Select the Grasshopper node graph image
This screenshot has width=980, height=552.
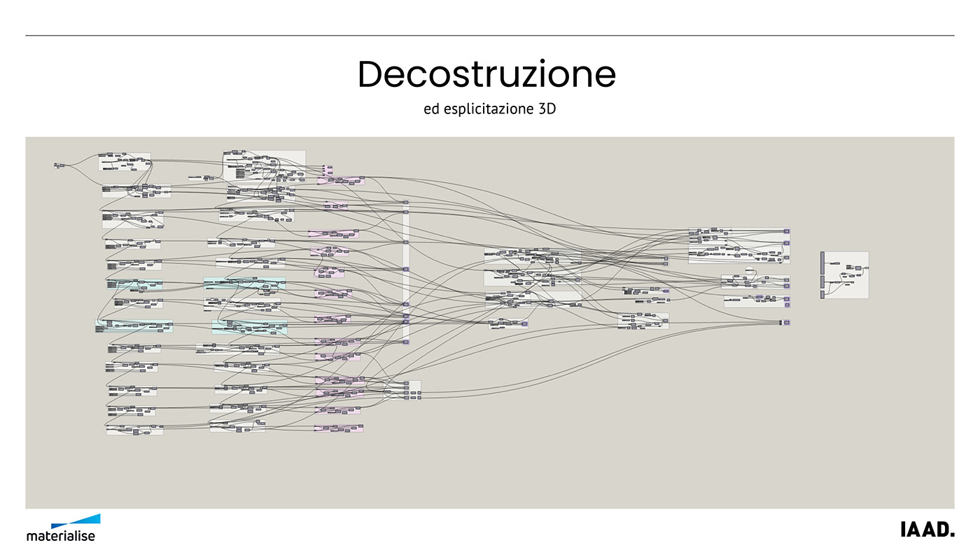pos(490,323)
